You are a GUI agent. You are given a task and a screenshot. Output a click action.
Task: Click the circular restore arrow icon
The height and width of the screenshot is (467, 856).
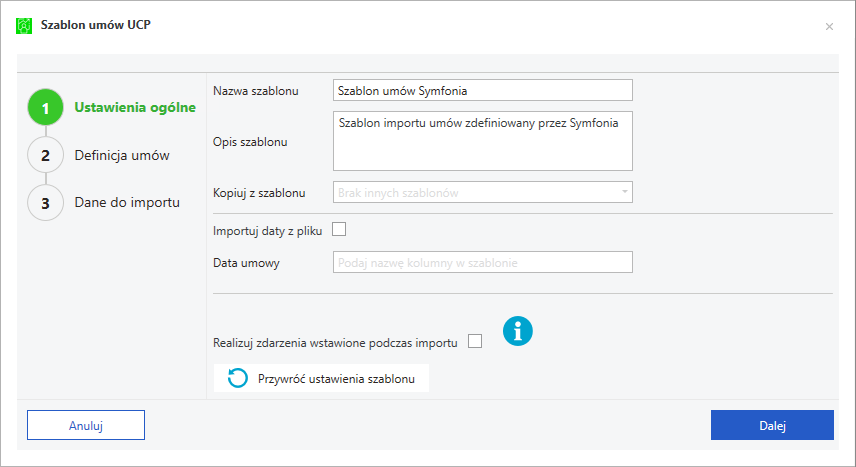tap(238, 378)
